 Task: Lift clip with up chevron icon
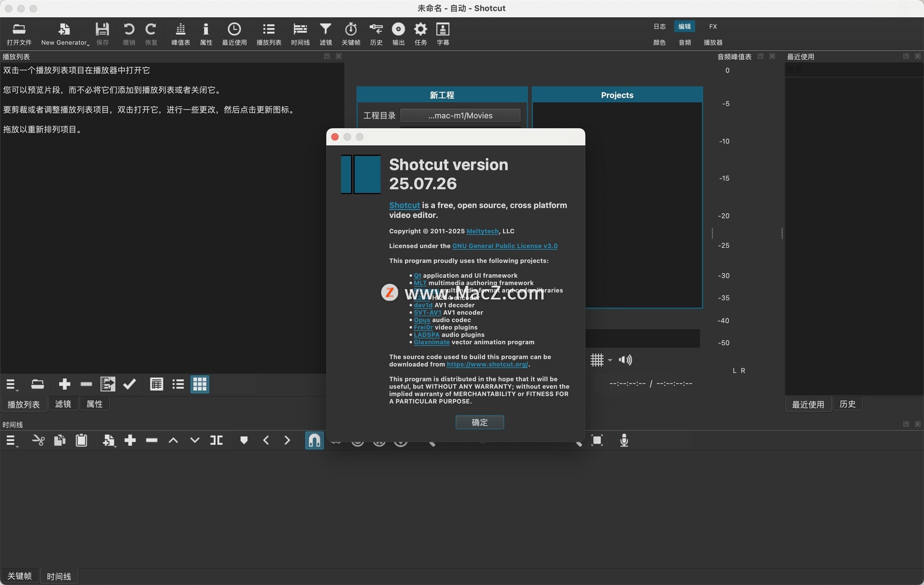click(x=173, y=440)
